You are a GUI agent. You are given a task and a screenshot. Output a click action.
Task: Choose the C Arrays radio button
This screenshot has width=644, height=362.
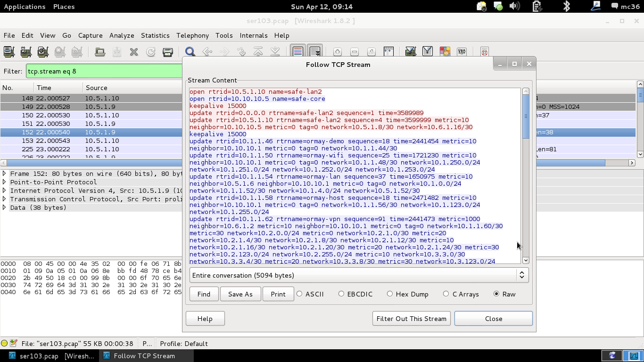pyautogui.click(x=446, y=294)
